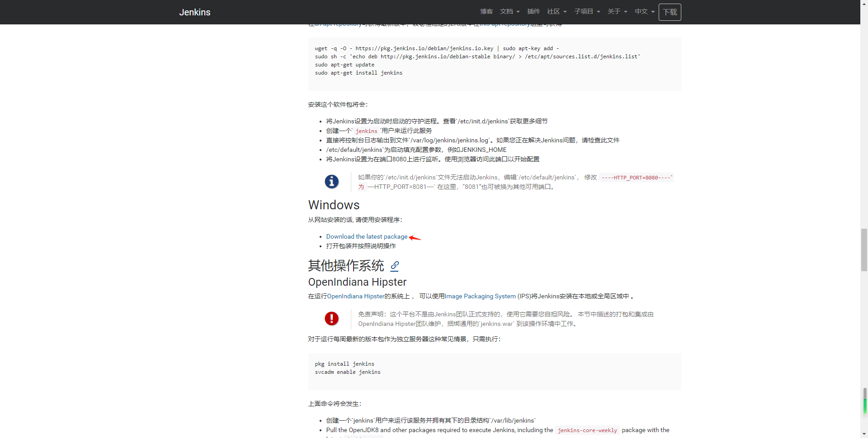Expand the 社区 dropdown menu
This screenshot has height=438, width=868.
[x=557, y=12]
